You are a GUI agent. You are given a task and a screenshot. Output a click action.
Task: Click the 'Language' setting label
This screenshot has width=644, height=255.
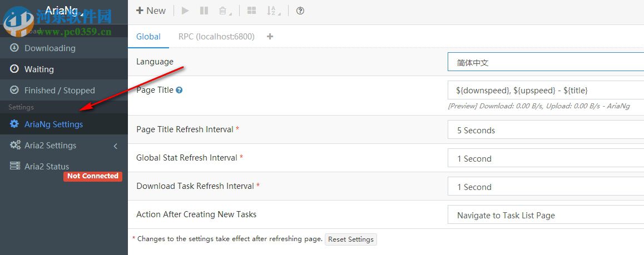155,62
